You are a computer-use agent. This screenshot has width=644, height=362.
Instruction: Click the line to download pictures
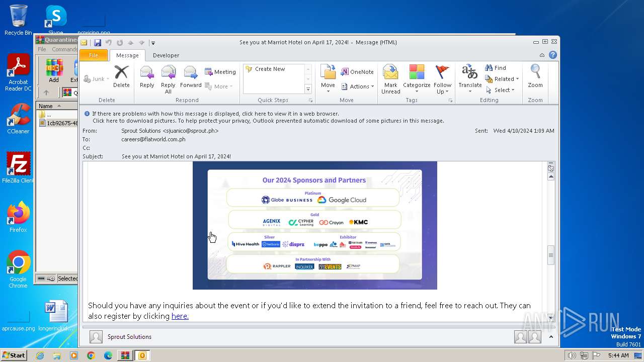[268, 121]
